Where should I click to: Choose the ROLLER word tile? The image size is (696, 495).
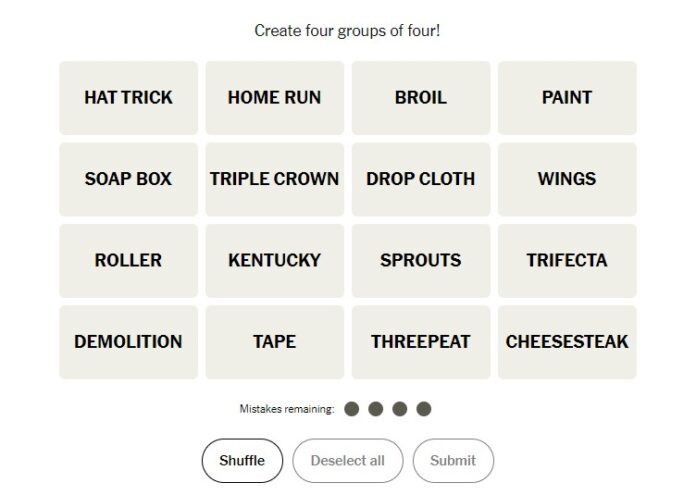point(128,260)
